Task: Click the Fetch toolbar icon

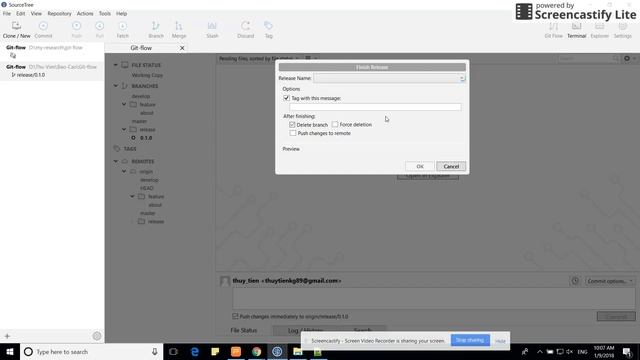Action: 122,30
